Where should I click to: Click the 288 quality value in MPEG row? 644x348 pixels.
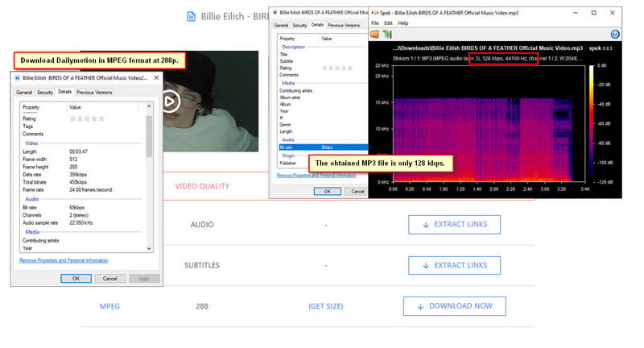click(x=202, y=306)
